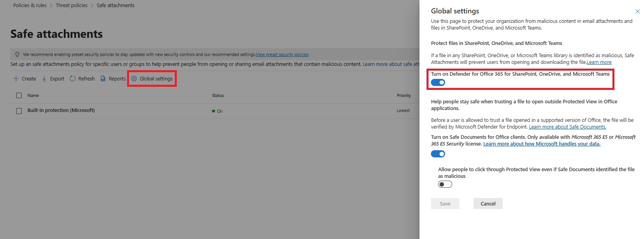644x239 pixels.
Task: Click the Export download arrow icon
Action: 44,78
